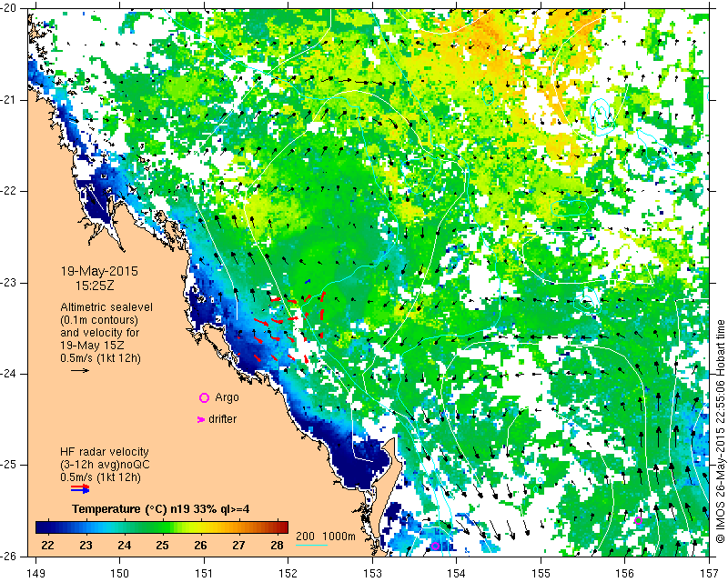This screenshot has height=582, width=728.
Task: Click the black altimetric velocity scale arrow
Action: pyautogui.click(x=80, y=370)
